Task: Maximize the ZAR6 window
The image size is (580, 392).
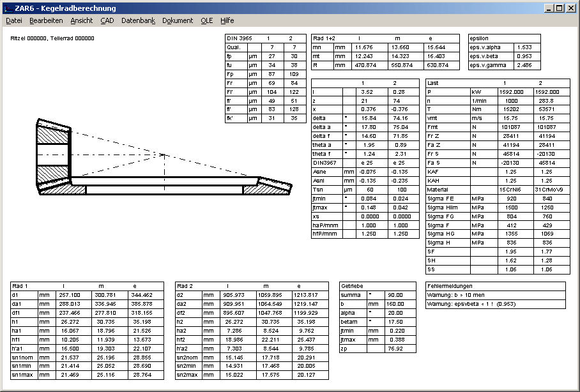Action: tap(559, 8)
